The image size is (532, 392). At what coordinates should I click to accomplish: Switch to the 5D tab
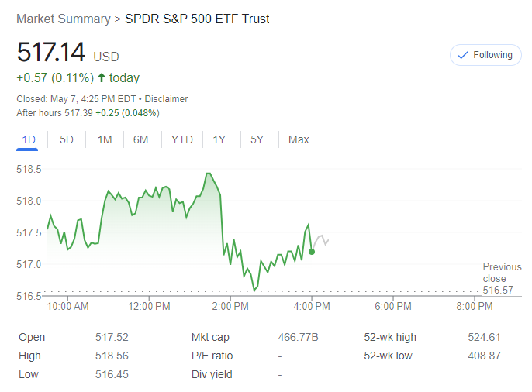67,139
